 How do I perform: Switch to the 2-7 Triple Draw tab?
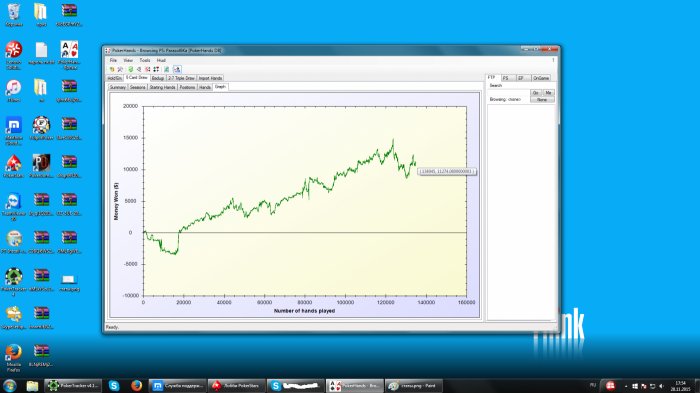pyautogui.click(x=181, y=78)
